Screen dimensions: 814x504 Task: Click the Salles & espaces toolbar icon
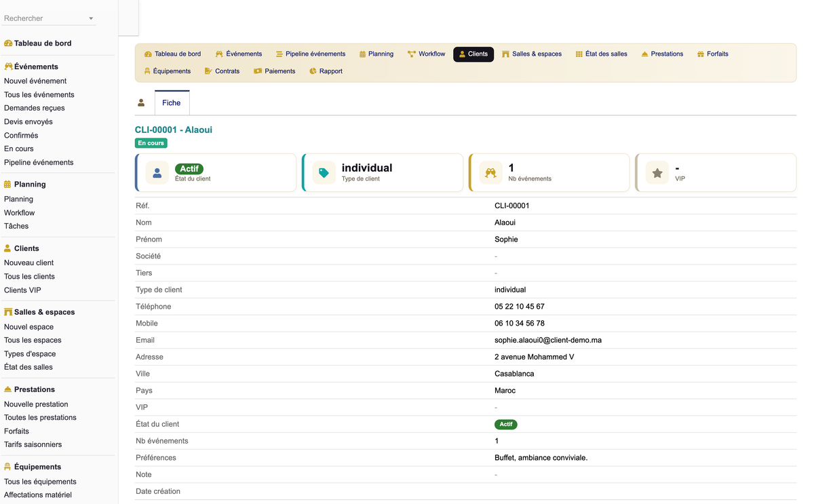(505, 54)
